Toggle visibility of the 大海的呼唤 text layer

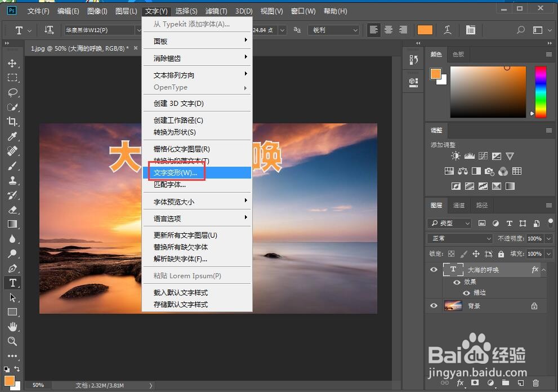[x=433, y=269]
